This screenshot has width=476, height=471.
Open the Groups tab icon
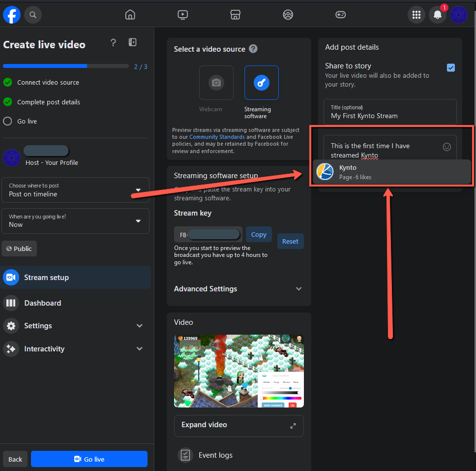(x=288, y=15)
